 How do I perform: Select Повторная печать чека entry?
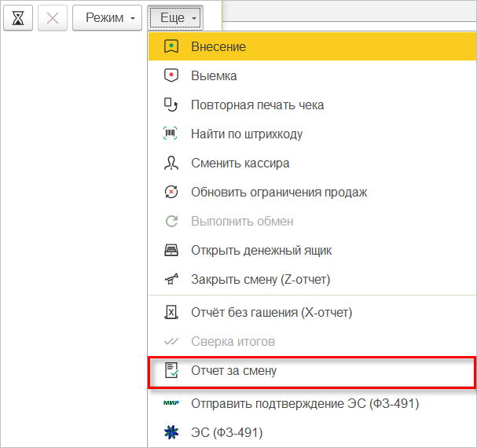click(257, 105)
